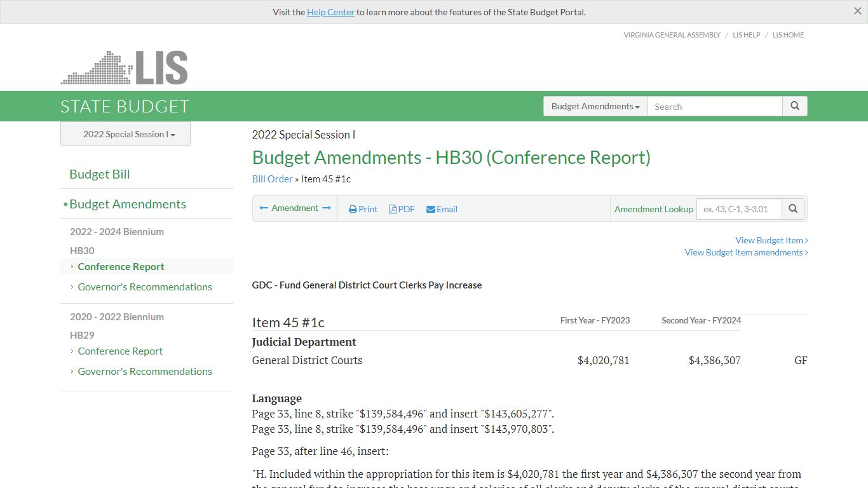Screen dimensions: 868x488
Task: Click the $4,386,307 second year amount
Action: pos(715,360)
